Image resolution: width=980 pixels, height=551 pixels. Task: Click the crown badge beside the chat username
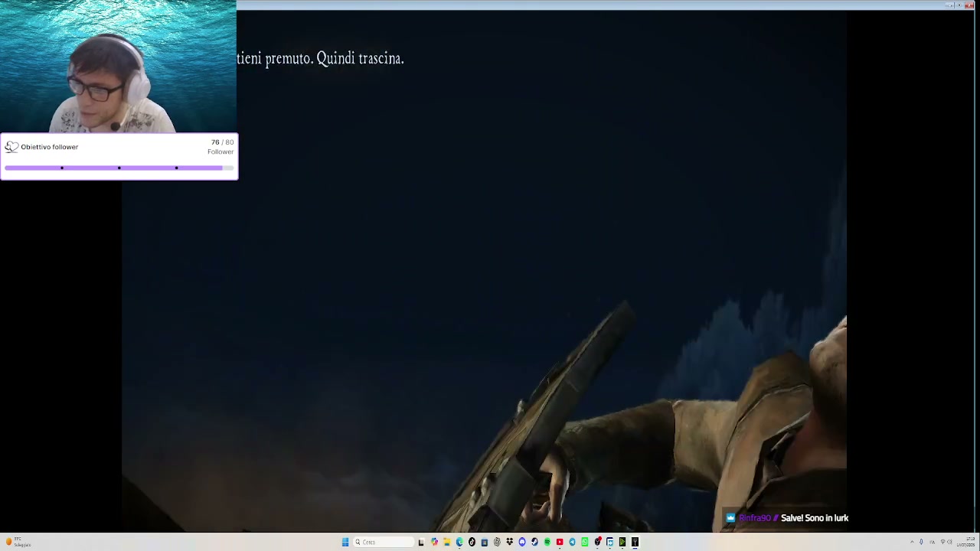pyautogui.click(x=730, y=518)
